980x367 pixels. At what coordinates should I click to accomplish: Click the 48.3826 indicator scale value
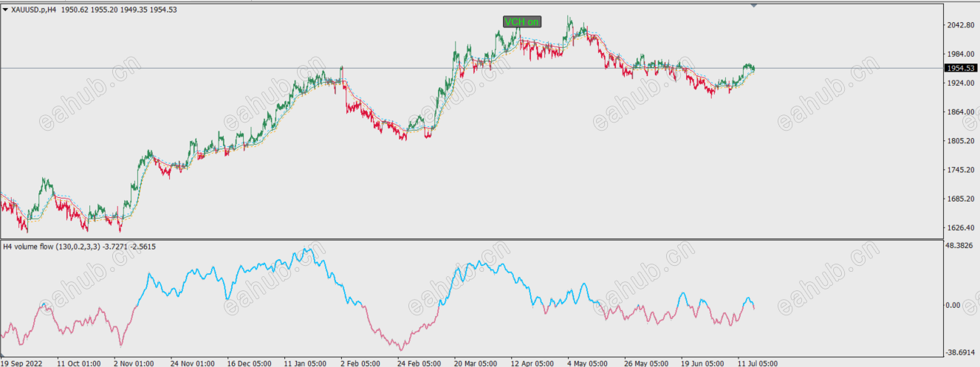tap(960, 245)
